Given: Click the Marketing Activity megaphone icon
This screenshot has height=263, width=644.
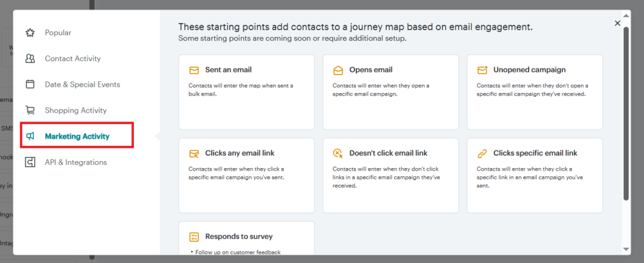Looking at the screenshot, I should click(x=30, y=137).
